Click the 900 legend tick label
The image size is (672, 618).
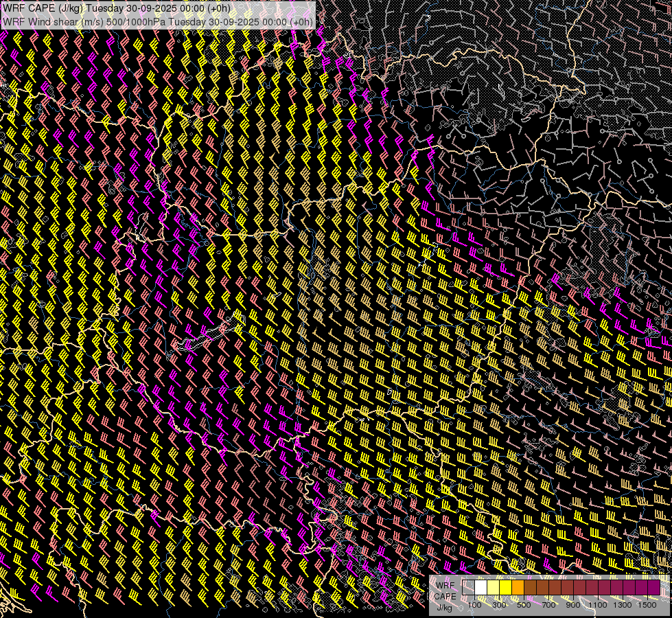pyautogui.click(x=573, y=605)
